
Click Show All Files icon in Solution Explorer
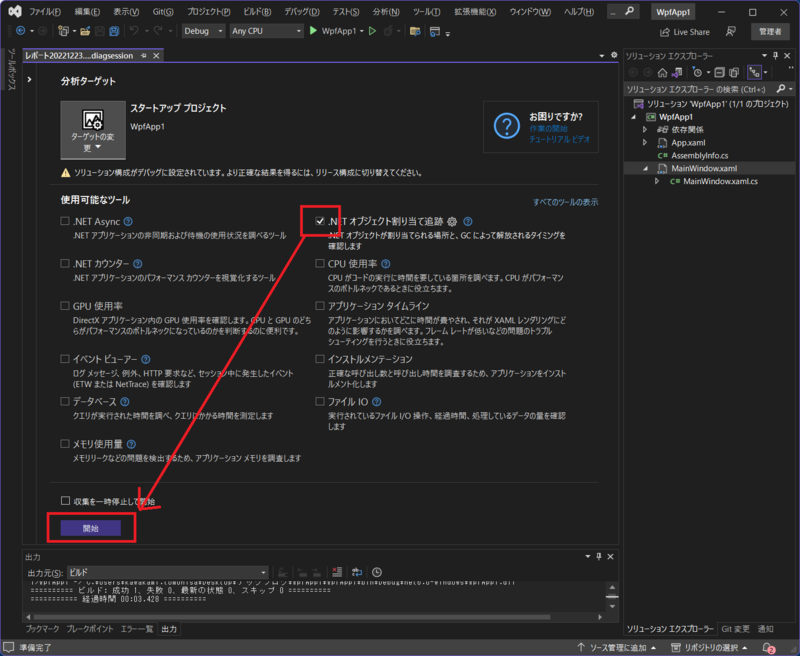point(734,72)
